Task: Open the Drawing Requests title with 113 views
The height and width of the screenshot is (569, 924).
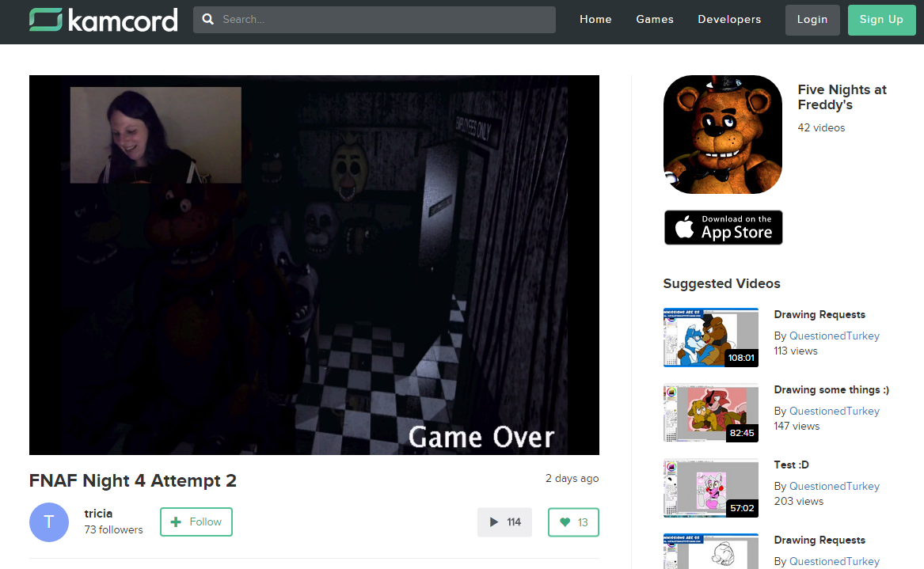Action: pos(819,314)
